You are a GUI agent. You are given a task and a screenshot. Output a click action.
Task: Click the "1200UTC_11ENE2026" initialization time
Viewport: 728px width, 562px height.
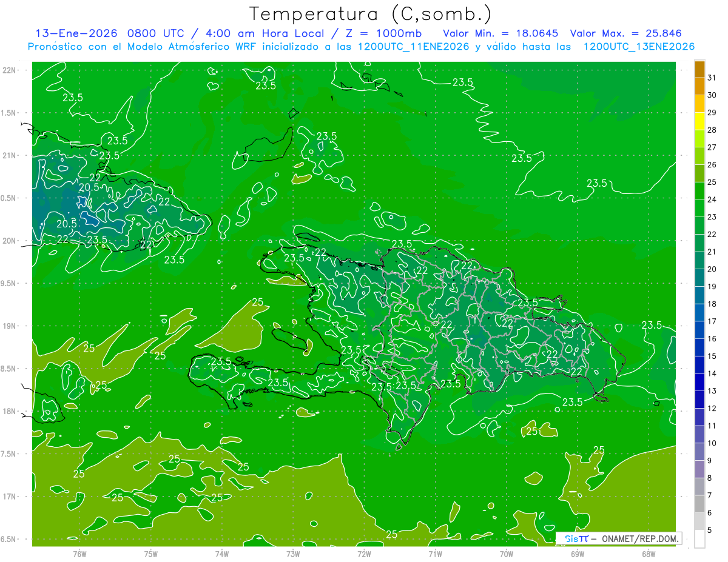tap(415, 47)
